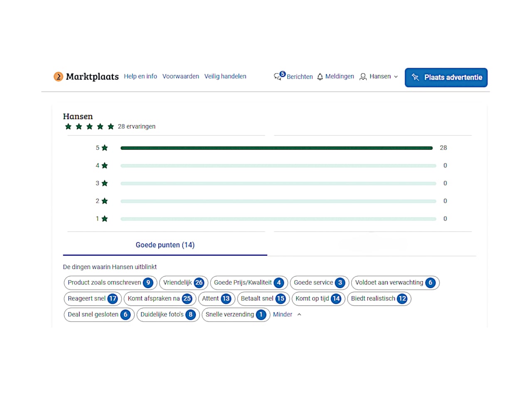Select the Deal snel gesloten tag
This screenshot has height=399, width=532.
point(99,315)
